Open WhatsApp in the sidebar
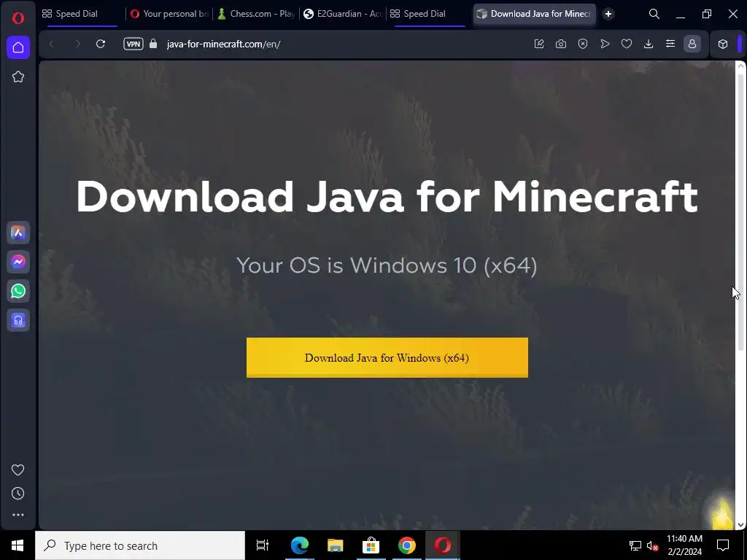 [18, 291]
